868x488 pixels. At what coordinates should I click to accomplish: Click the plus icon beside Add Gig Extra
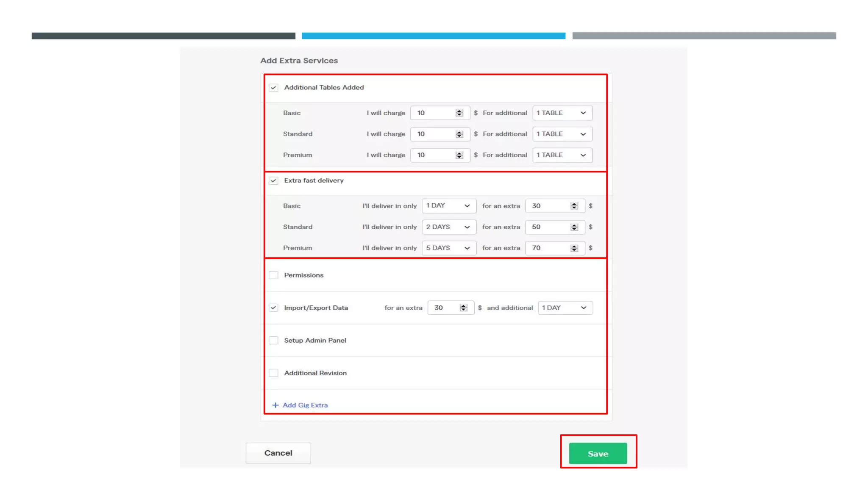pyautogui.click(x=275, y=405)
